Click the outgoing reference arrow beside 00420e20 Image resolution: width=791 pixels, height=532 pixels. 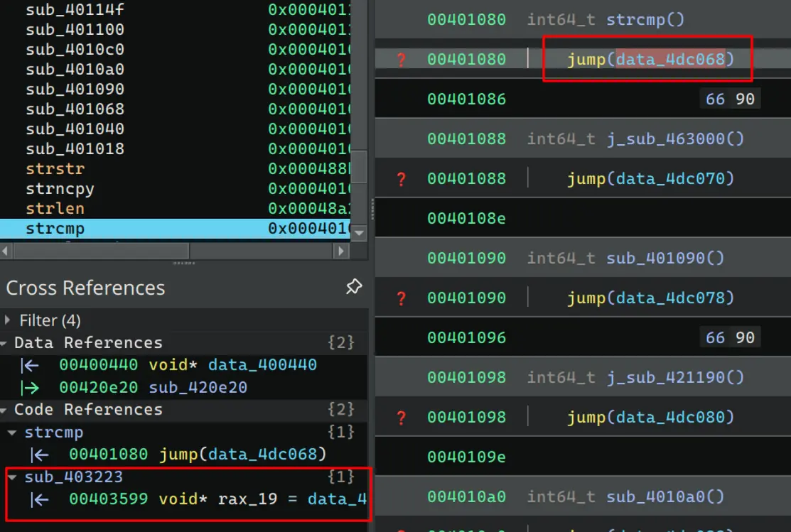[x=29, y=388]
